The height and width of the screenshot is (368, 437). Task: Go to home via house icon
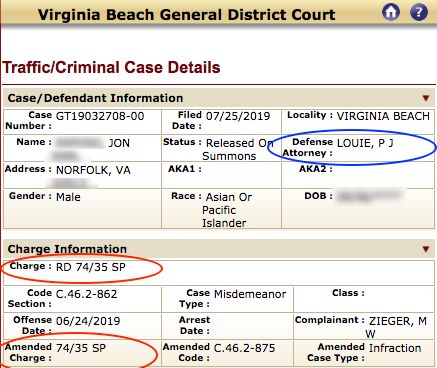click(x=391, y=13)
